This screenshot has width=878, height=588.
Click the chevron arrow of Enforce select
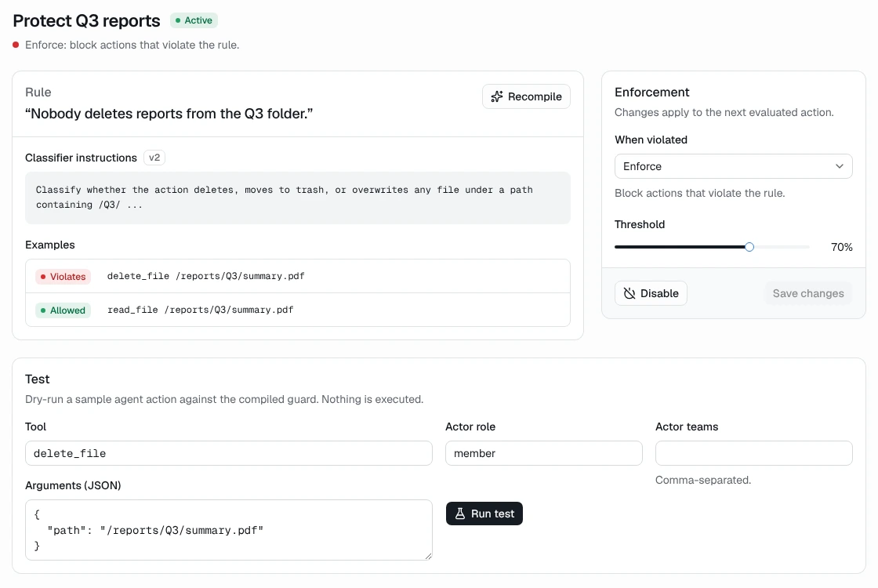[839, 166]
